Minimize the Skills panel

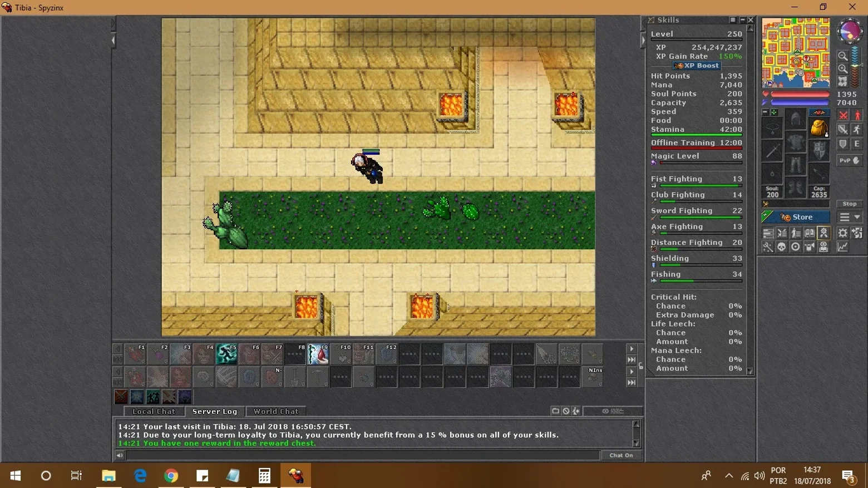[742, 20]
